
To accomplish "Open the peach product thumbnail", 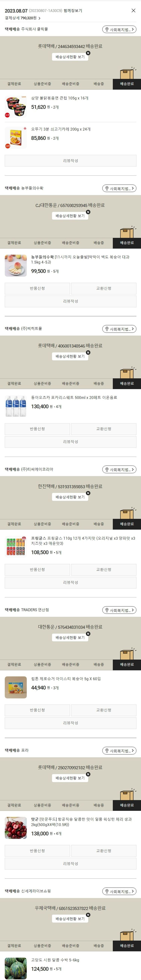I will click(16, 265).
